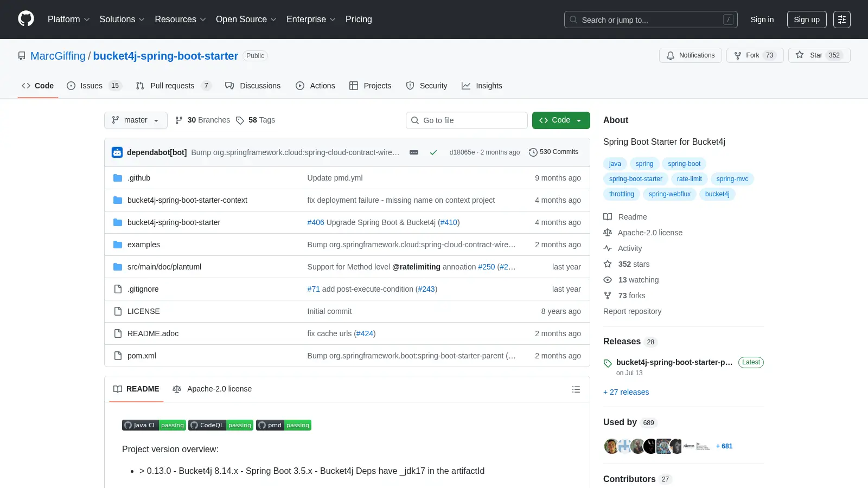Open the Insights tab
The height and width of the screenshot is (488, 868).
tap(482, 86)
